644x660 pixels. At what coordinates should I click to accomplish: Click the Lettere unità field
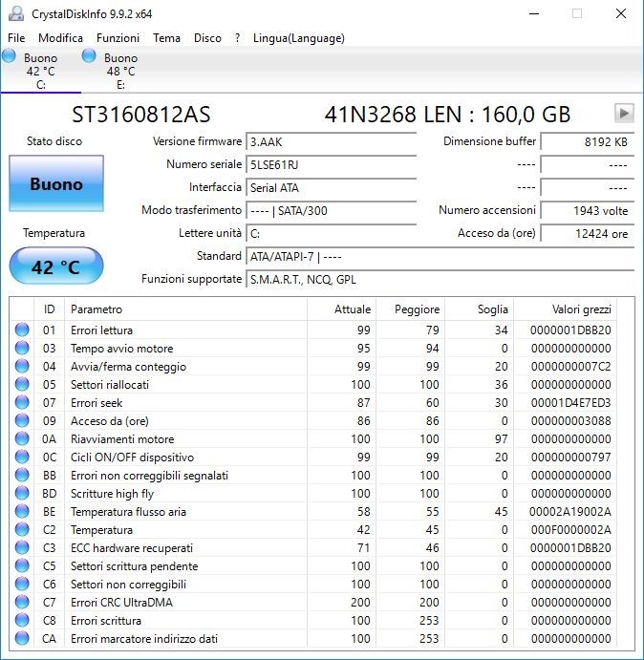click(331, 234)
